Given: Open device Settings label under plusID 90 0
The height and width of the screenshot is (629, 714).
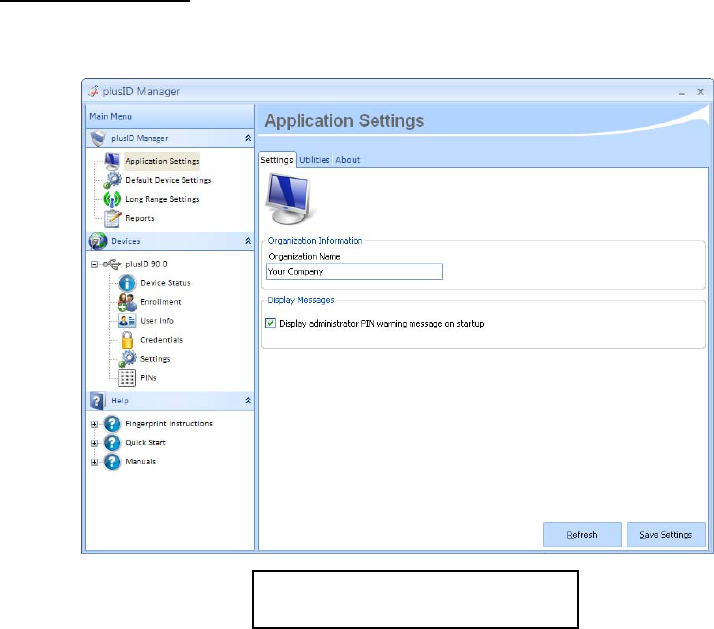Looking at the screenshot, I should [x=155, y=359].
